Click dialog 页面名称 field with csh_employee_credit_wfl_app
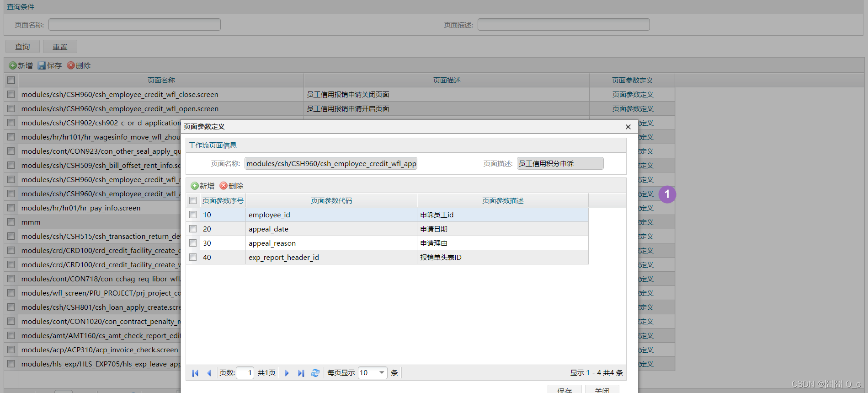 [331, 163]
